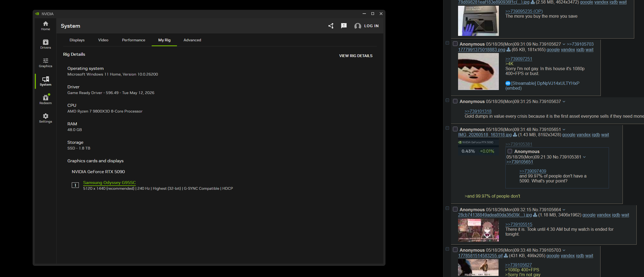Open the Samsung Odyssey G95SC link
The image size is (644, 277).
point(109,183)
